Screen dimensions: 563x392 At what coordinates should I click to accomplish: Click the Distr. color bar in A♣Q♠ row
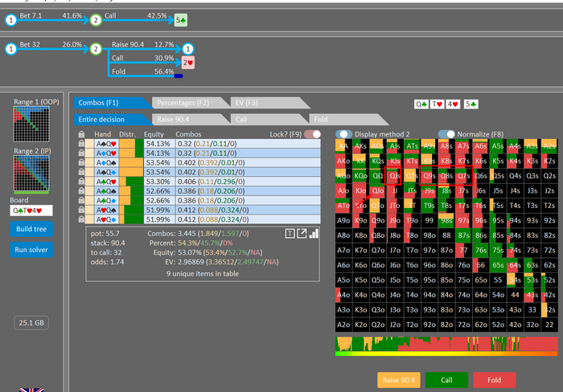131,191
